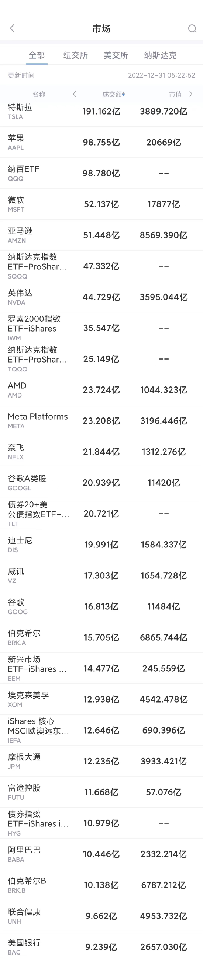Screen dimensions: 203x980
Task: Open the 特斯拉 TSLA stock row
Action: [x=101, y=112]
